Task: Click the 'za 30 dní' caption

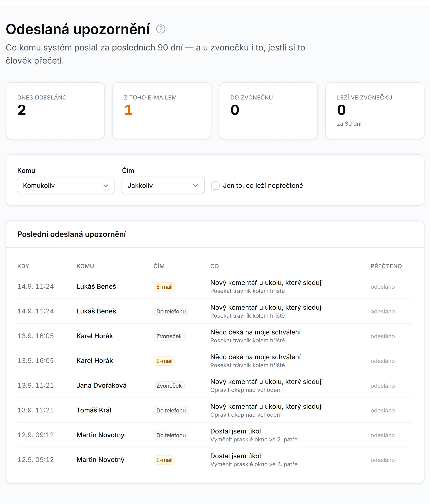Action: (349, 124)
